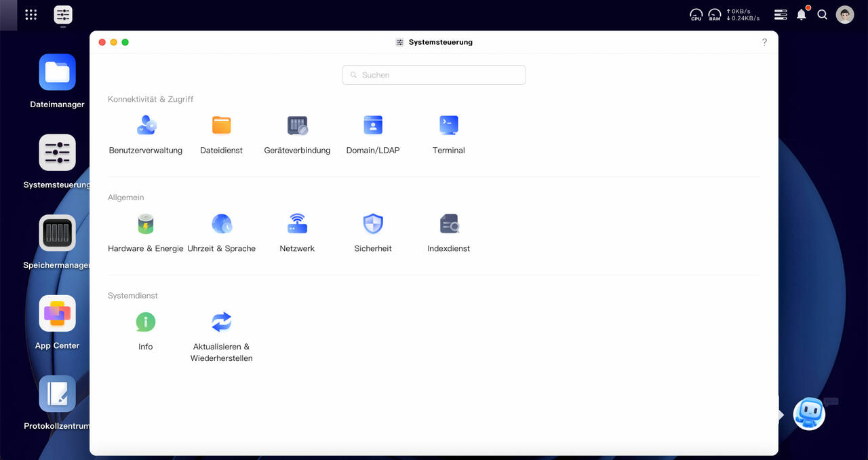Image resolution: width=868 pixels, height=460 pixels.
Task: Open the CPU usage monitor
Action: [696, 14]
